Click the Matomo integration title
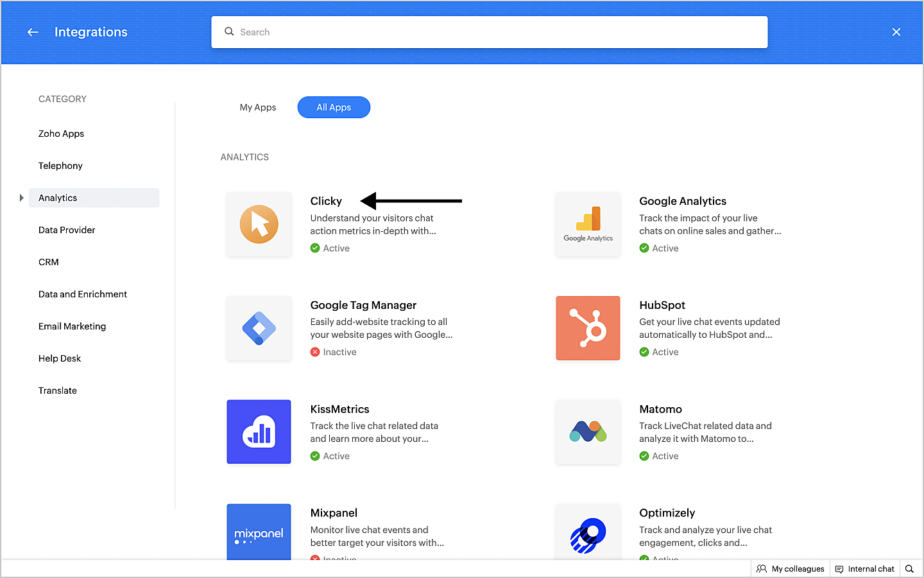The image size is (924, 578). (x=660, y=409)
